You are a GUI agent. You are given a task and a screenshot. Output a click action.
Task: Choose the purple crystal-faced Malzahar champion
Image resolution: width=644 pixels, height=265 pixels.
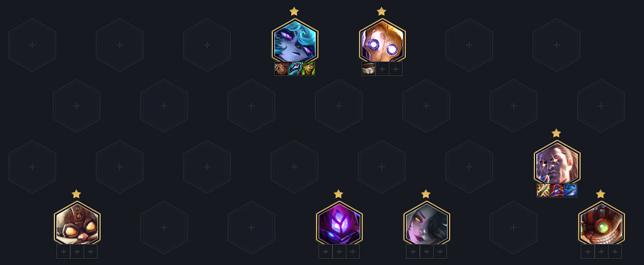pos(339,223)
